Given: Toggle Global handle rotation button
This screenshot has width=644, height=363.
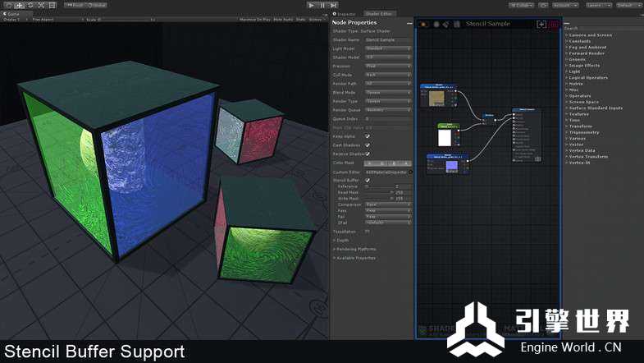Looking at the screenshot, I should pos(96,6).
